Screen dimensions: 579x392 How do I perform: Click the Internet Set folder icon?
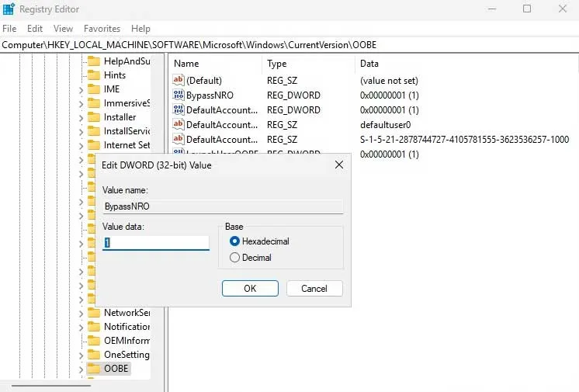click(94, 145)
